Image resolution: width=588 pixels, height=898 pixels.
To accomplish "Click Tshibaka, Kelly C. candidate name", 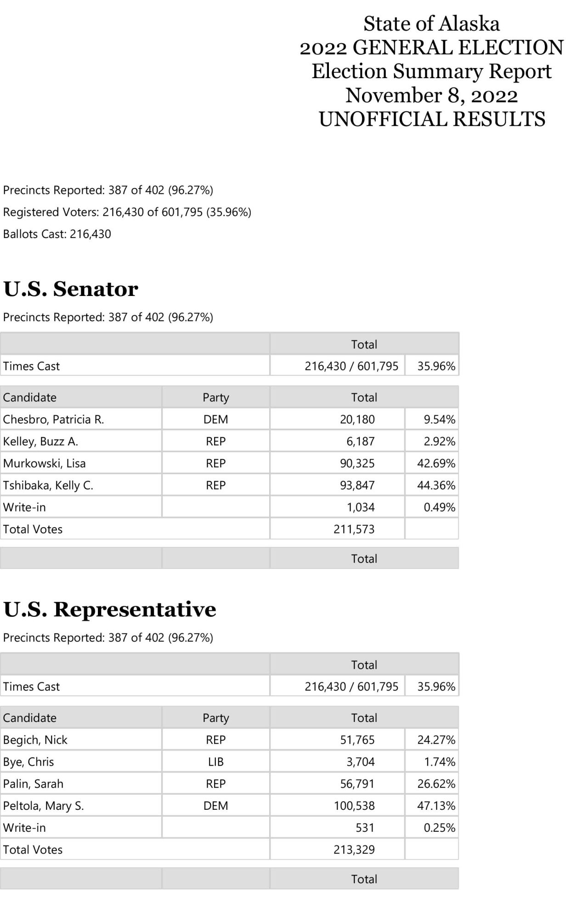I will click(48, 485).
